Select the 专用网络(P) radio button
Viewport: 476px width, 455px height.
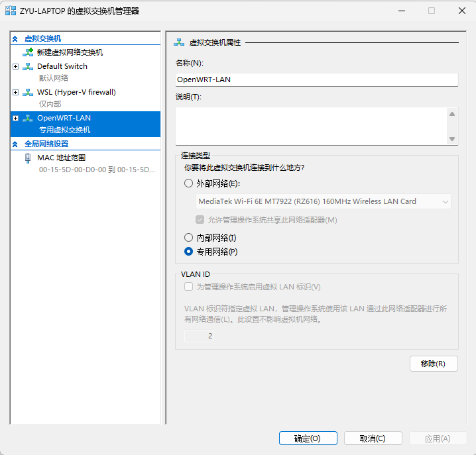188,252
